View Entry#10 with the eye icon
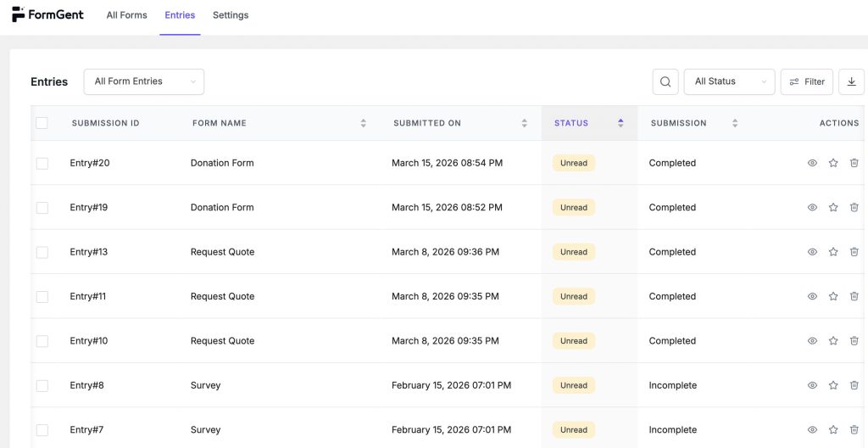Viewport: 868px width, 448px height. pyautogui.click(x=812, y=341)
